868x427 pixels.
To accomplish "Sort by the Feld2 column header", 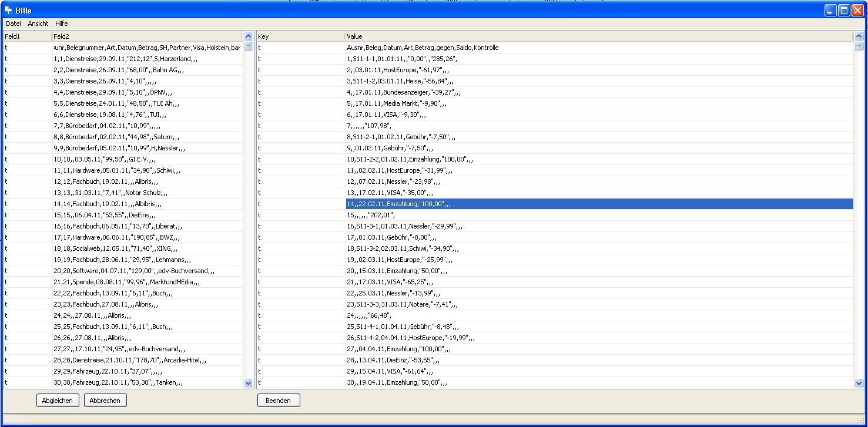I will click(147, 36).
